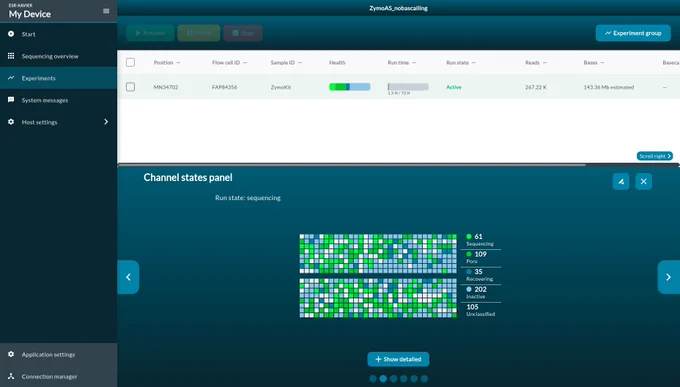Click the Start circle icon
680x387 pixels.
[x=11, y=34]
